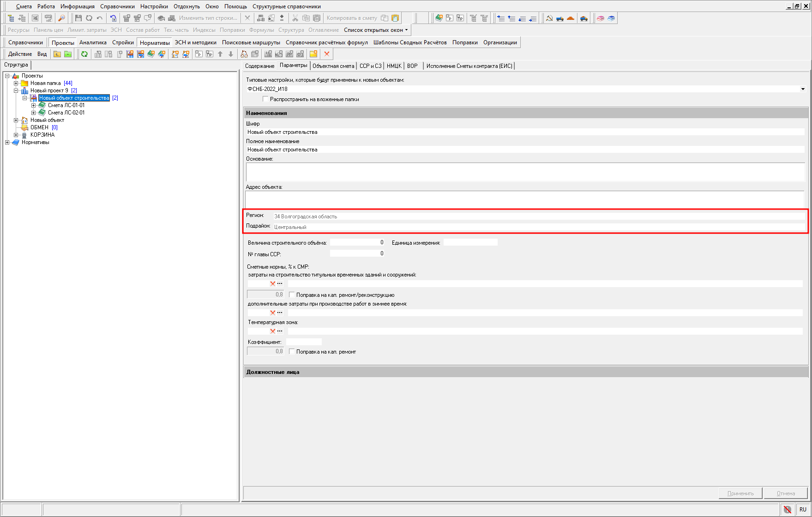Click the move up arrow icon
Screen dimensions: 812x517
coord(220,54)
